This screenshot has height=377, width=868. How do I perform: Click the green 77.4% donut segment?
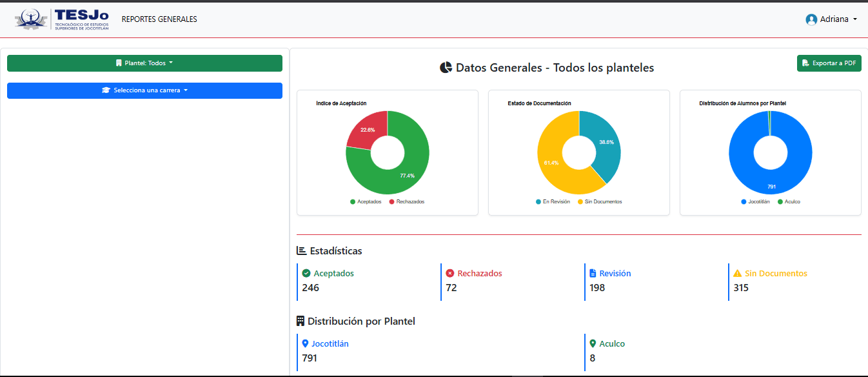click(x=407, y=175)
